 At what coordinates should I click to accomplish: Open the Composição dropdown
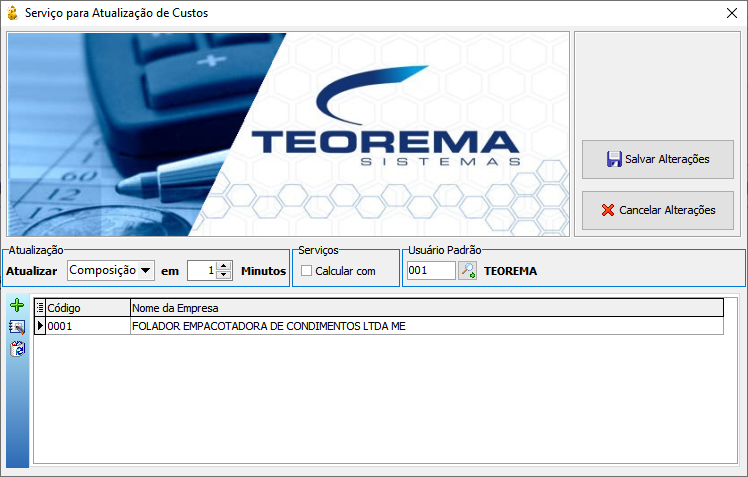[145, 270]
